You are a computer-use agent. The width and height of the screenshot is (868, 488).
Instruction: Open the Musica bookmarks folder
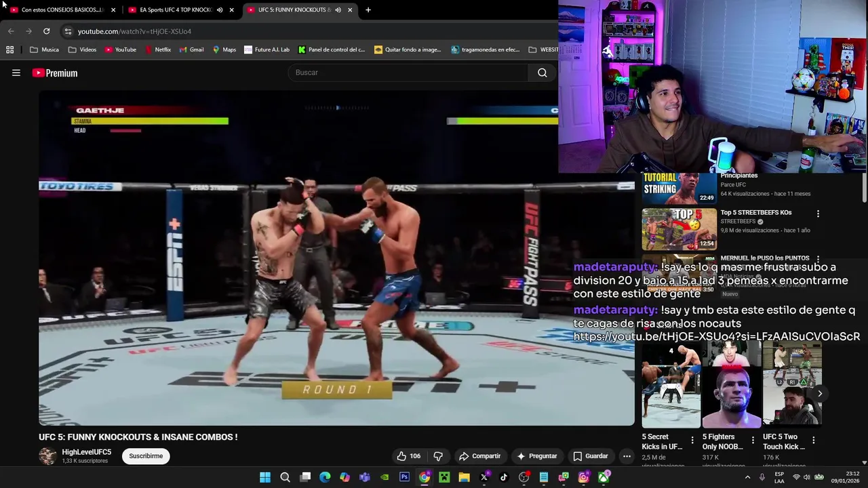click(x=45, y=49)
